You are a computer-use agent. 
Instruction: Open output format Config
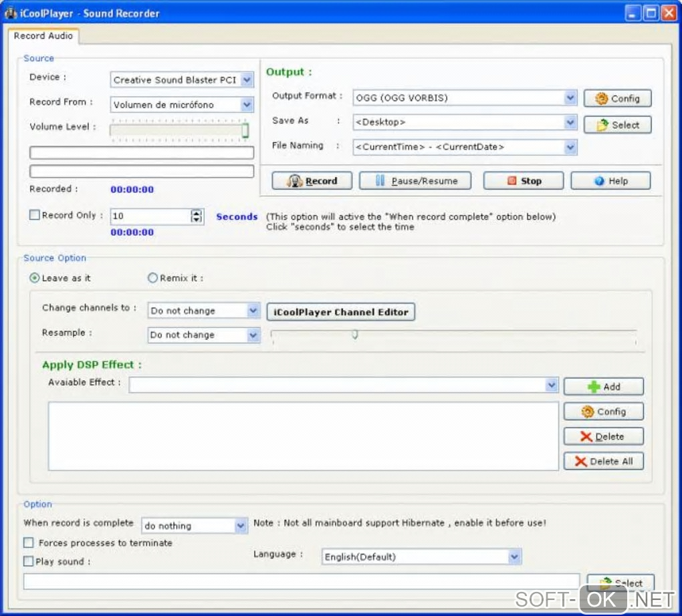point(617,99)
